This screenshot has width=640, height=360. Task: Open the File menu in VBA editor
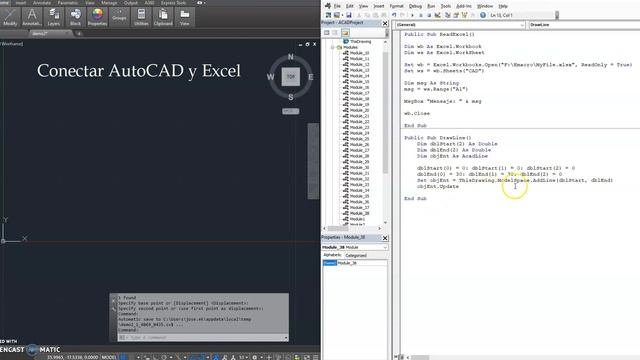pyautogui.click(x=337, y=6)
